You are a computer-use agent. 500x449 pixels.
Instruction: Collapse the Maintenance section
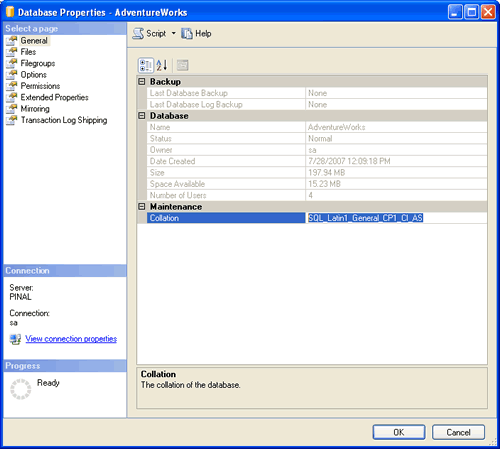[142, 207]
